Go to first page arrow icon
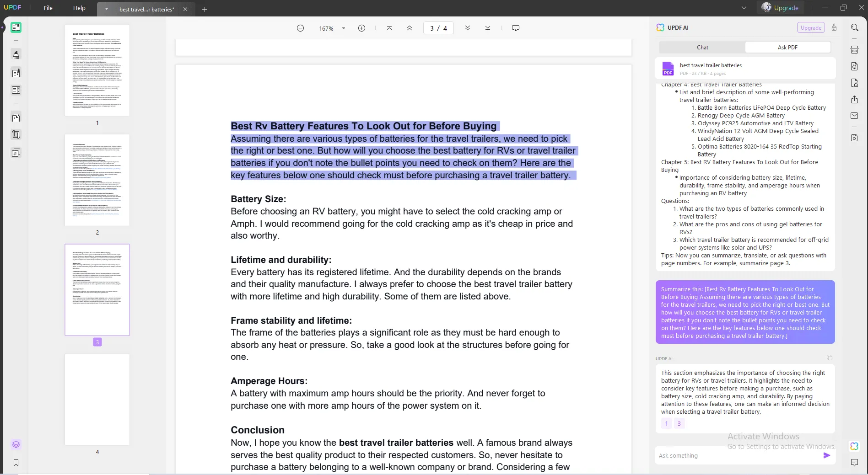Screen dimensions: 868x475 389,28
